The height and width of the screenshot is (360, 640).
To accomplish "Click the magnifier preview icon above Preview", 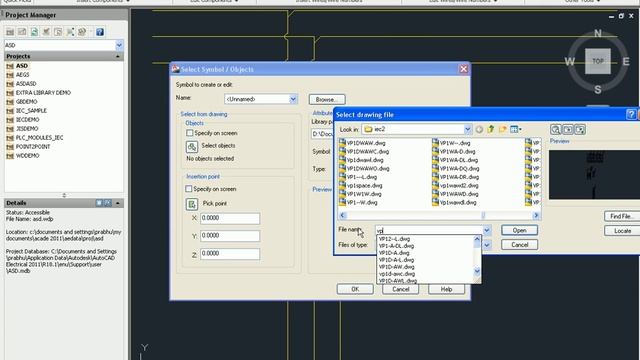I will click(556, 130).
